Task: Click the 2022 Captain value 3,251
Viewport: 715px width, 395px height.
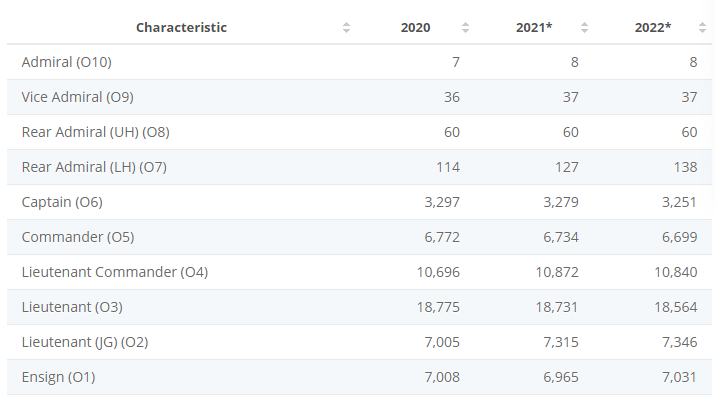Action: click(679, 202)
